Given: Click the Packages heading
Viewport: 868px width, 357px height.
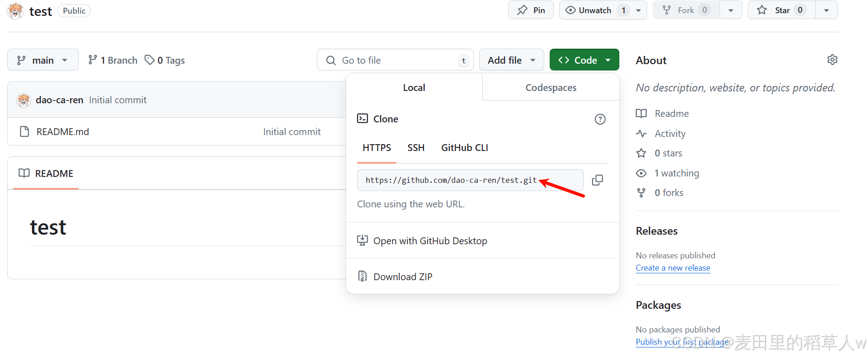Looking at the screenshot, I should pyautogui.click(x=659, y=305).
